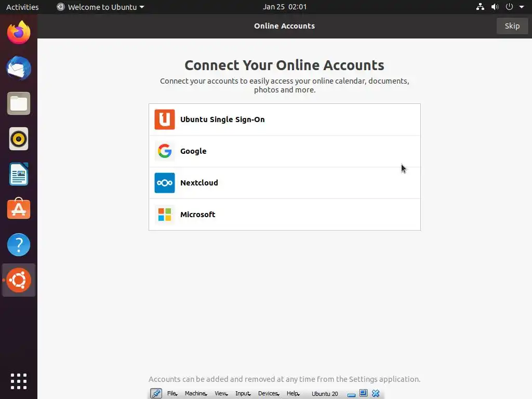Viewport: 532px width, 399px height.
Task: Click the network status icon in top bar
Action: 480,7
